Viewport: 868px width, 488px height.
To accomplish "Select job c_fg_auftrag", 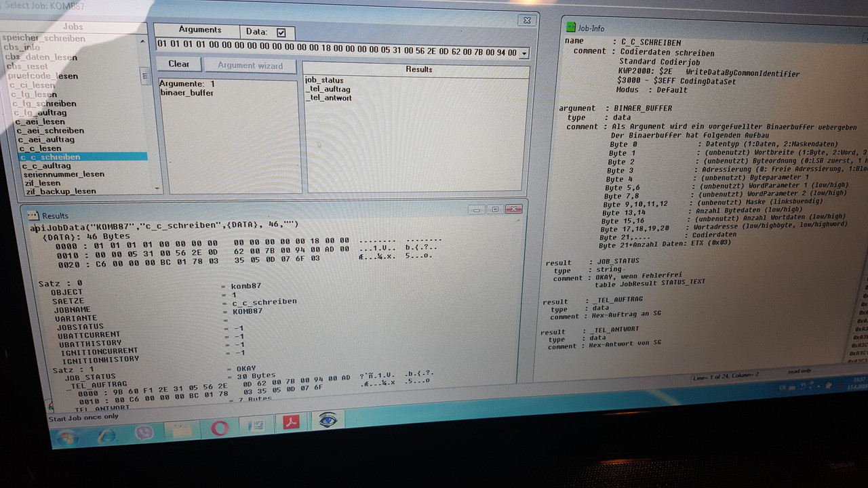I will pyautogui.click(x=41, y=113).
